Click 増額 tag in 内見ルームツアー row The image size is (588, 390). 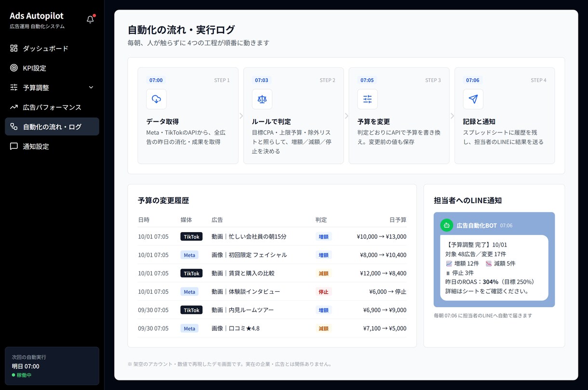tap(323, 310)
